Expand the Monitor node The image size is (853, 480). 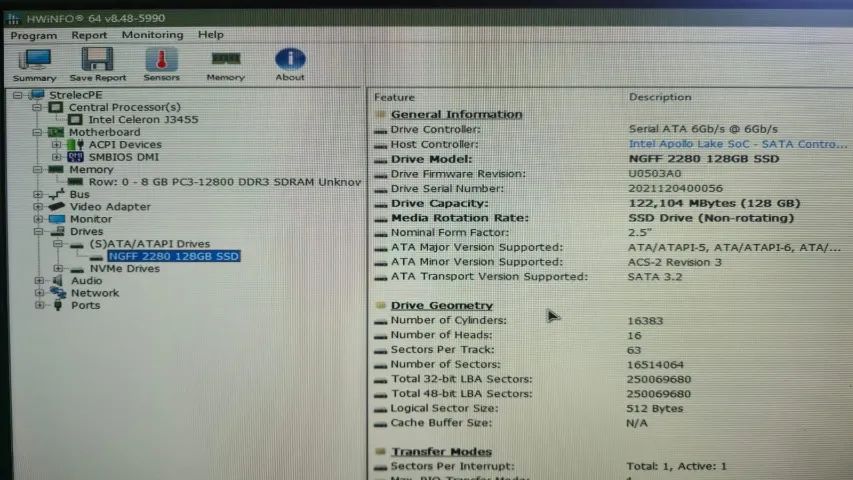[x=38, y=219]
